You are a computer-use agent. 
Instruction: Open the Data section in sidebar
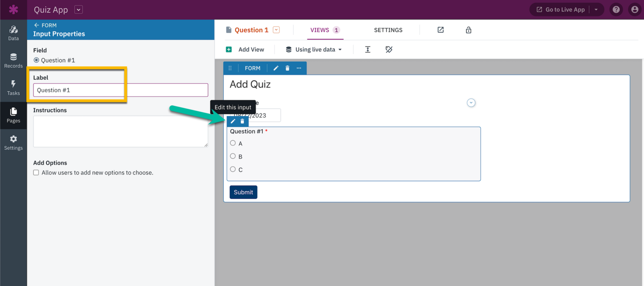(13, 33)
